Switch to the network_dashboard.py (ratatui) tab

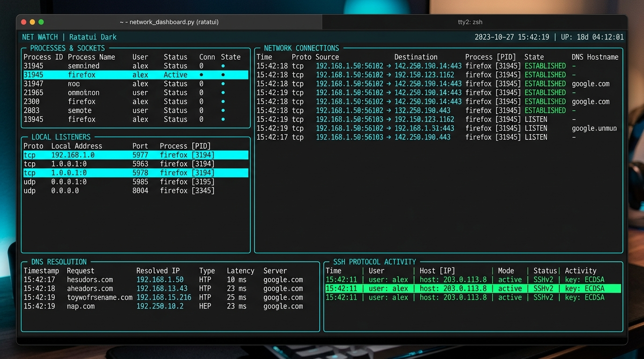169,22
